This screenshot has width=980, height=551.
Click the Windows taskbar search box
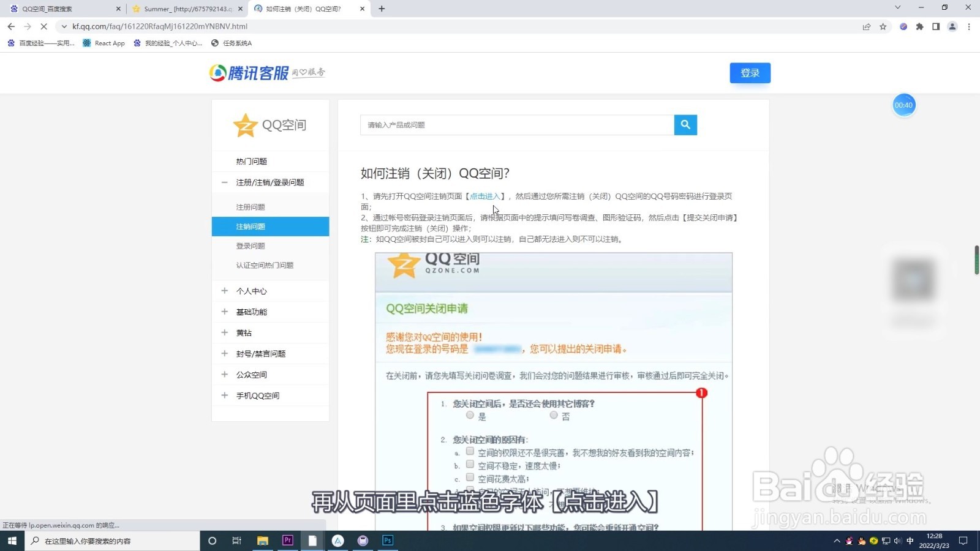pos(112,541)
